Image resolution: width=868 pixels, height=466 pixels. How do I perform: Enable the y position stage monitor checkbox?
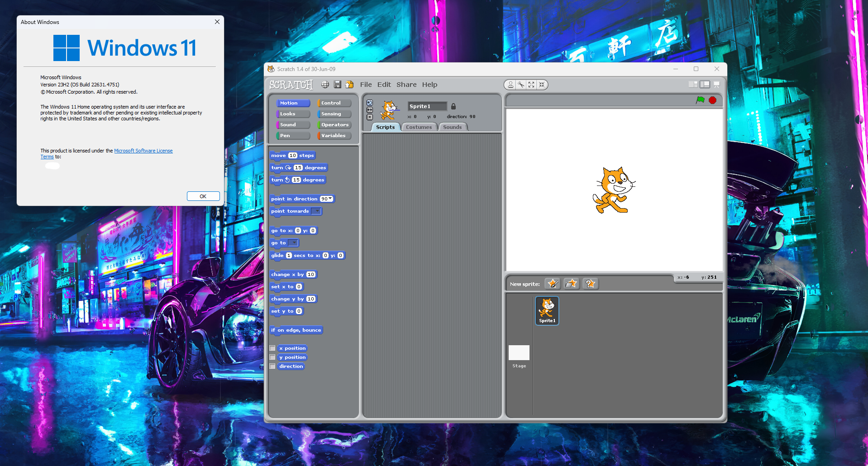pyautogui.click(x=272, y=357)
